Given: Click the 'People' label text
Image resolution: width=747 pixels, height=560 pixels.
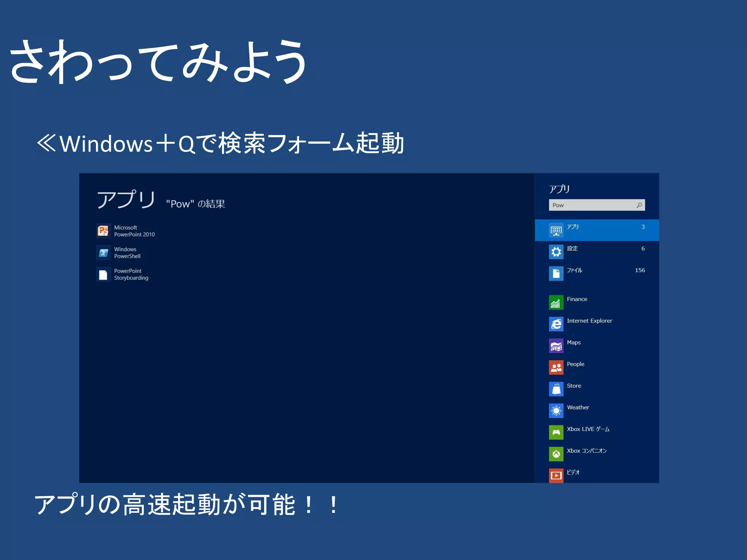Looking at the screenshot, I should click(x=576, y=364).
